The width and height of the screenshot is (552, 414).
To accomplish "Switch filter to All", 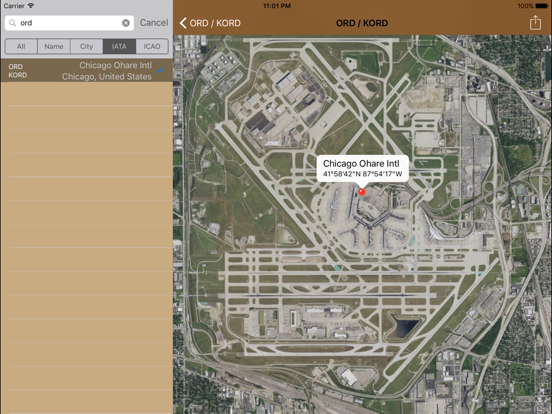I will [21, 46].
